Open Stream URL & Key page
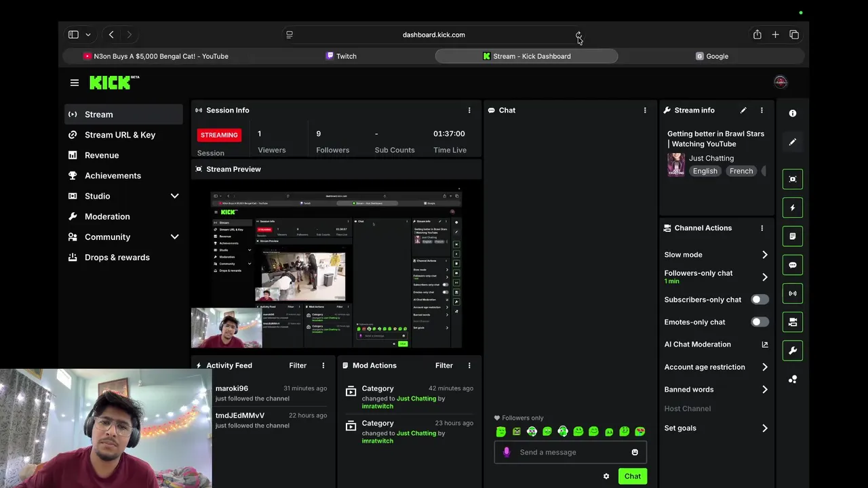 pyautogui.click(x=123, y=135)
